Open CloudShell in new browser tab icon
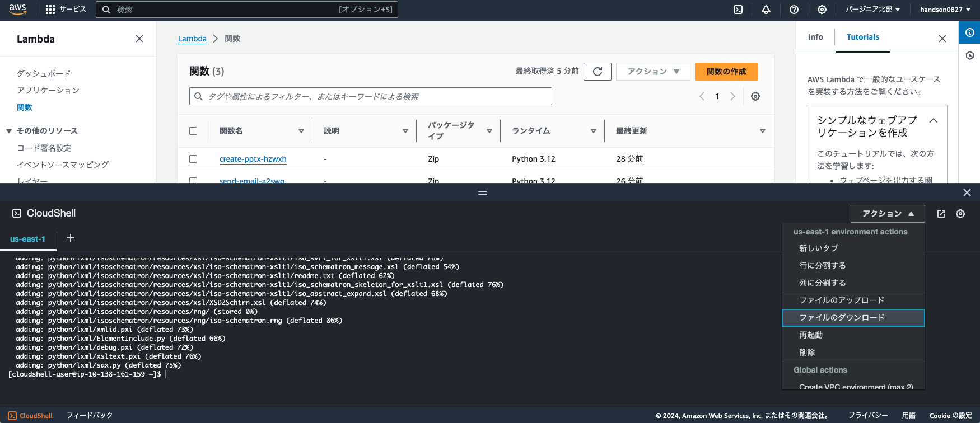Viewport: 980px width, 423px height. (x=941, y=214)
